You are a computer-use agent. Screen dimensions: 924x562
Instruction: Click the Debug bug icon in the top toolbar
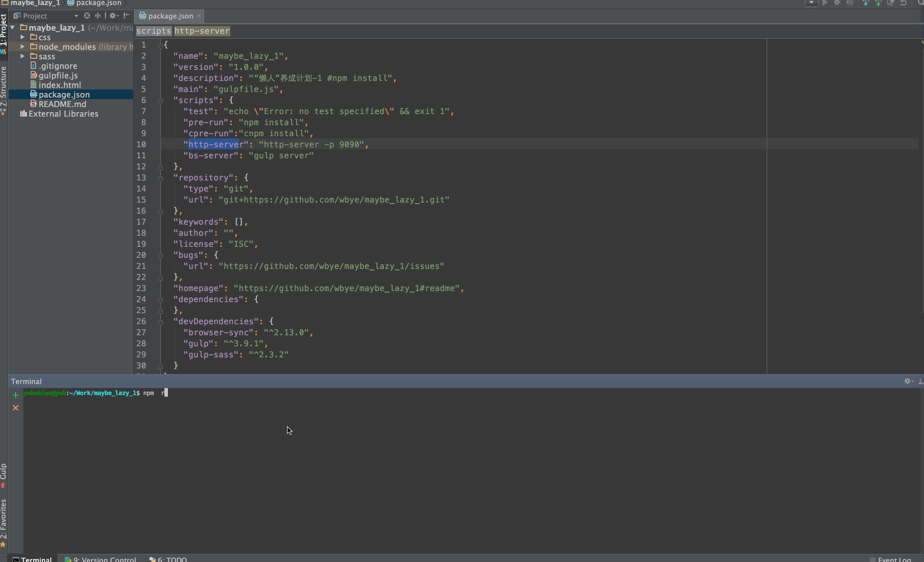tap(837, 3)
